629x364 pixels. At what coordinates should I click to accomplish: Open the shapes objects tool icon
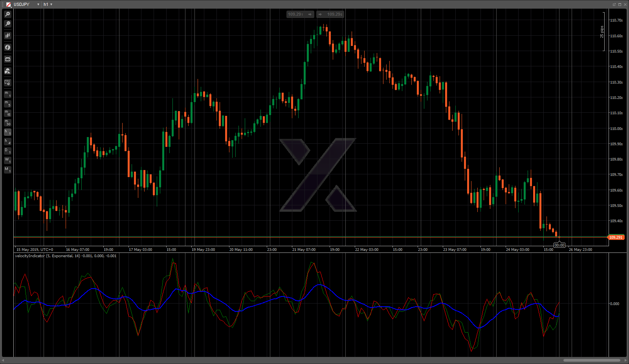coord(7,71)
